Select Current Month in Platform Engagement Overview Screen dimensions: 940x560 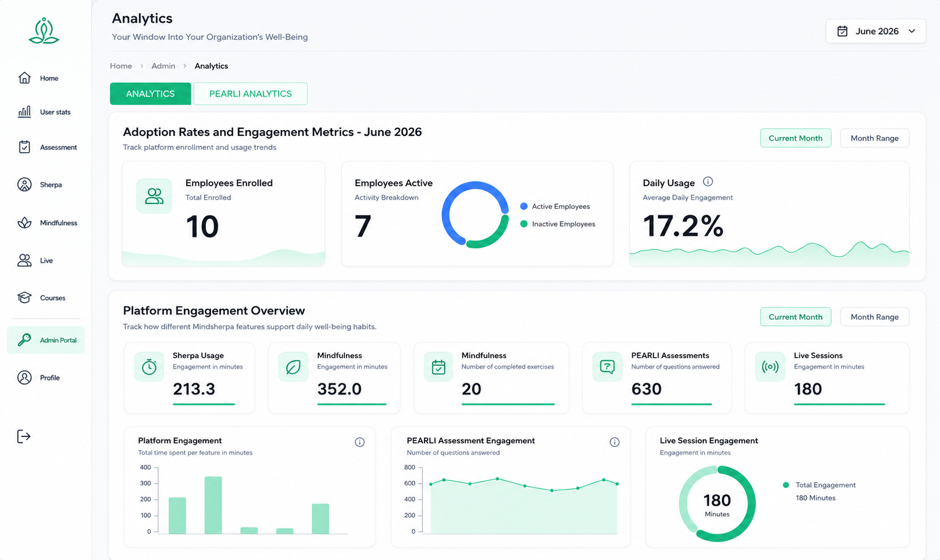[x=795, y=317]
